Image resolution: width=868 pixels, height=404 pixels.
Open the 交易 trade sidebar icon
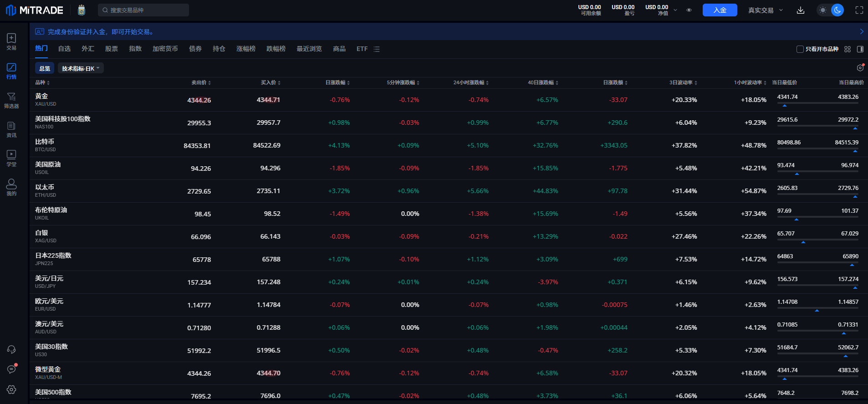11,41
